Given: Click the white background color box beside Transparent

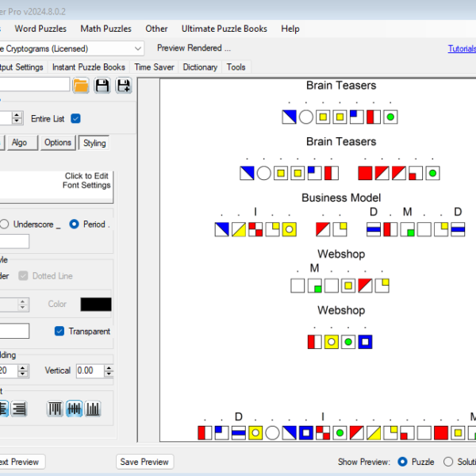Looking at the screenshot, I should (14, 331).
